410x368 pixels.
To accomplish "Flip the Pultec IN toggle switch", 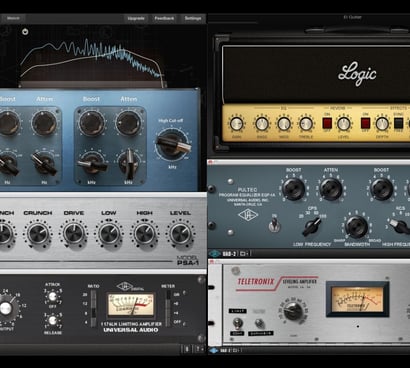I will [274, 225].
